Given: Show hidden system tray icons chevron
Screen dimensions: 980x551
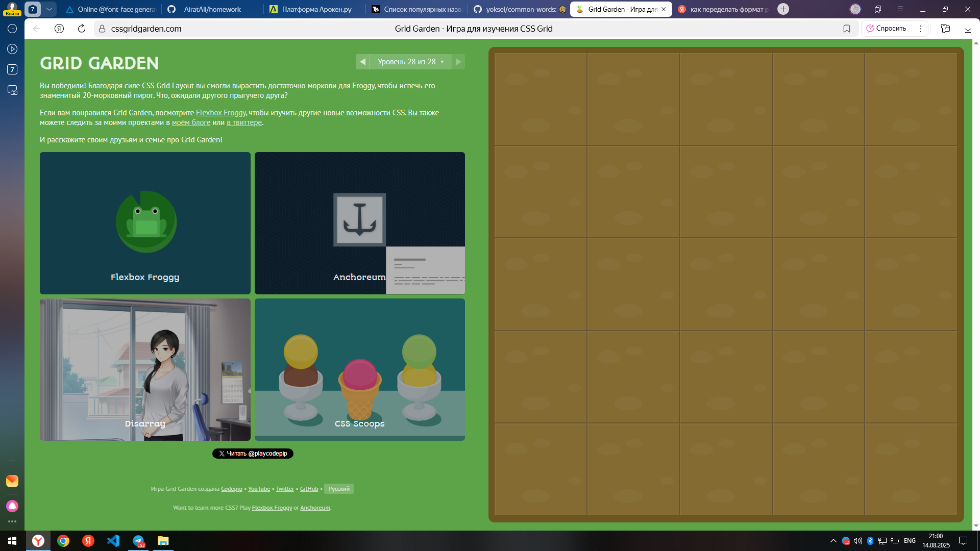Looking at the screenshot, I should pyautogui.click(x=833, y=541).
